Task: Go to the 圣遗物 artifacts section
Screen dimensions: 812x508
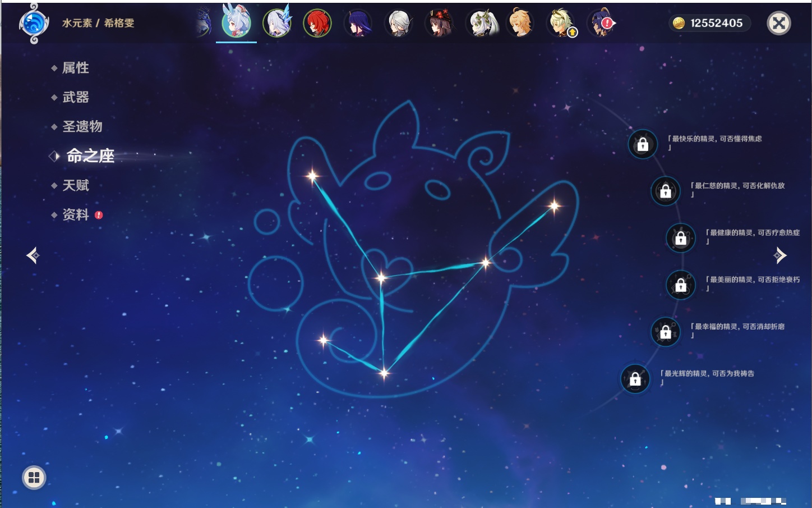Action: click(x=82, y=126)
